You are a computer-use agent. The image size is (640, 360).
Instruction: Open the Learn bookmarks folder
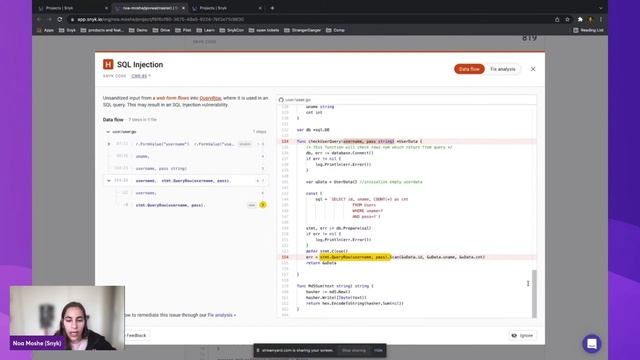pyautogui.click(x=206, y=30)
